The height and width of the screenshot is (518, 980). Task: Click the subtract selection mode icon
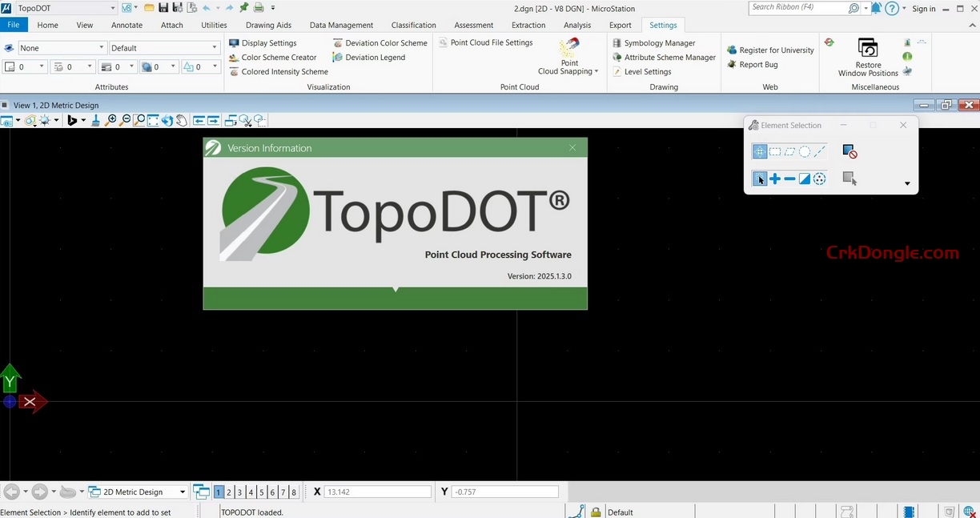point(789,179)
